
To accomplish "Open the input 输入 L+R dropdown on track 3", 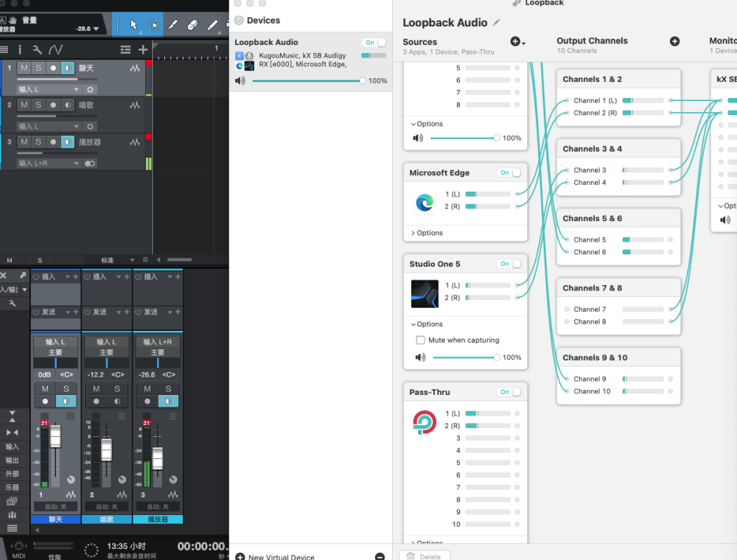I will tap(49, 164).
